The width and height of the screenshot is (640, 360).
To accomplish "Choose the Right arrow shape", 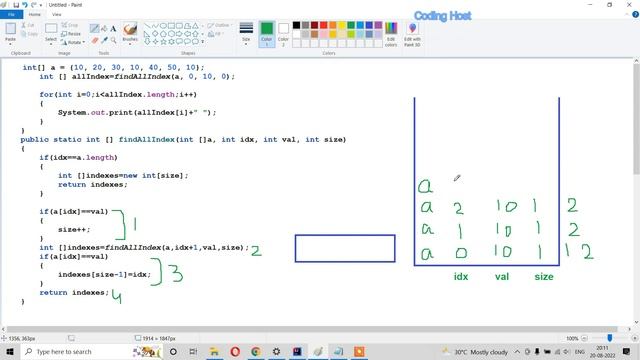I will point(180,34).
